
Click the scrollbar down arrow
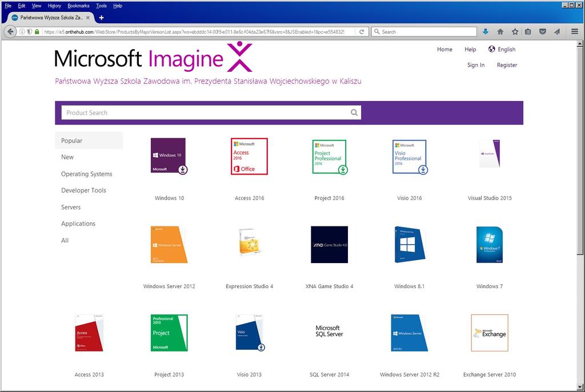coord(579,386)
